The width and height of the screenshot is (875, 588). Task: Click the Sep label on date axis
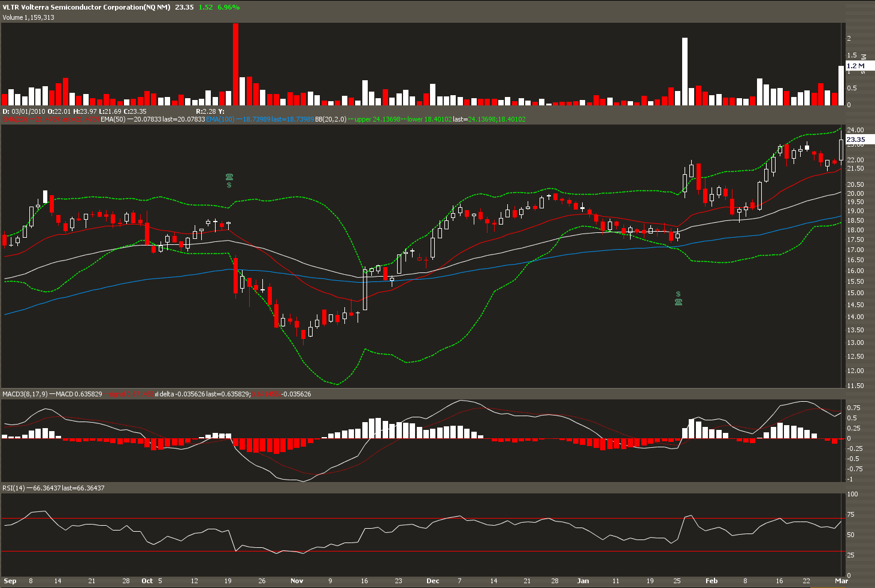coord(10,581)
